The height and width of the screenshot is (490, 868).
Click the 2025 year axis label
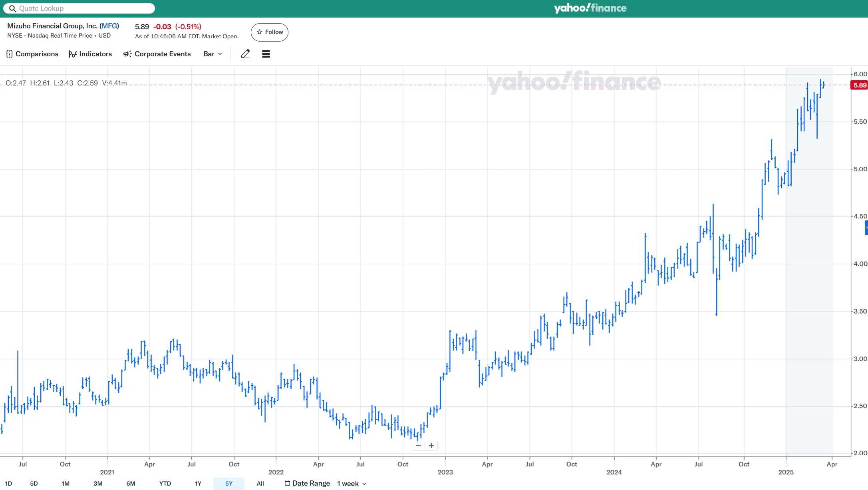pos(786,472)
